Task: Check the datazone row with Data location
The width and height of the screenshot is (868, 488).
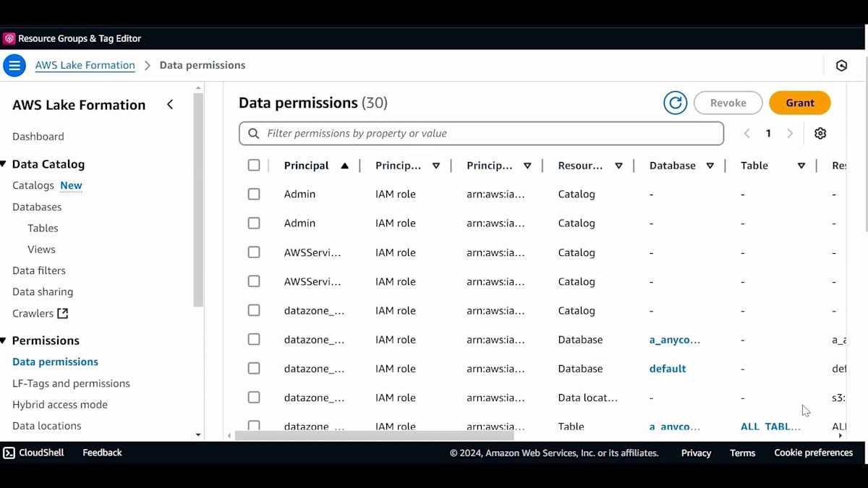Action: point(254,397)
